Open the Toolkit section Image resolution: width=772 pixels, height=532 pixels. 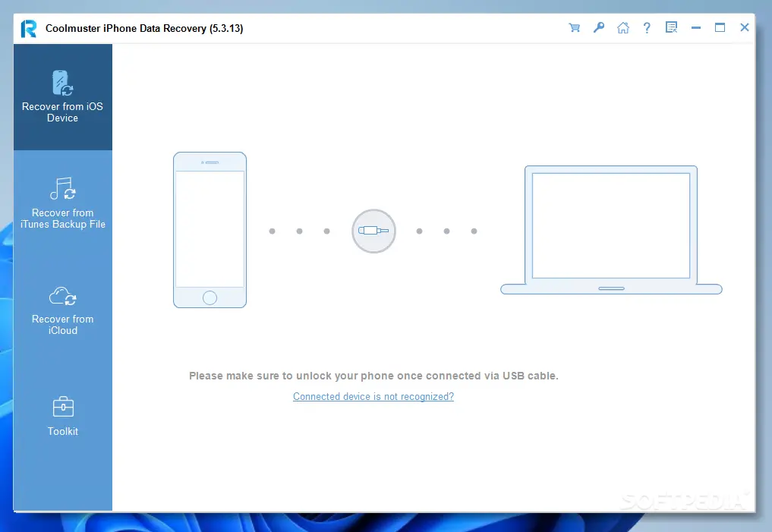pyautogui.click(x=62, y=417)
